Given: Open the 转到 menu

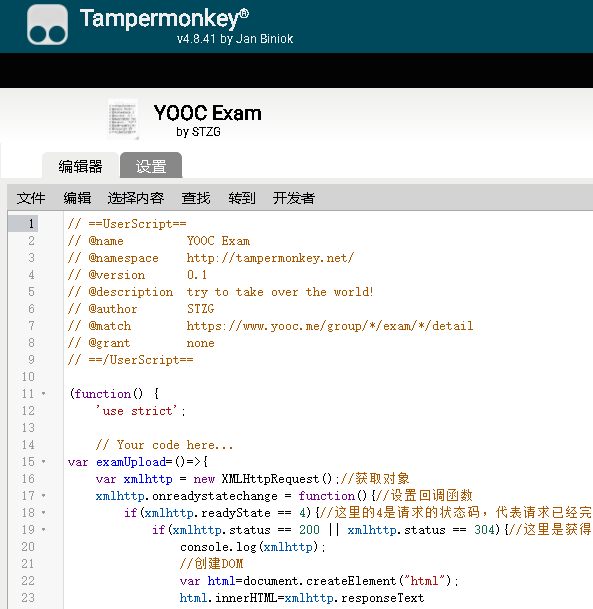Looking at the screenshot, I should pos(242,198).
